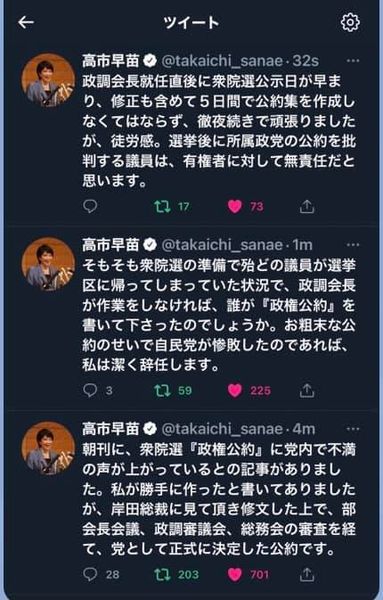Open more options on 4m tweet
The height and width of the screenshot is (600, 383).
(352, 429)
